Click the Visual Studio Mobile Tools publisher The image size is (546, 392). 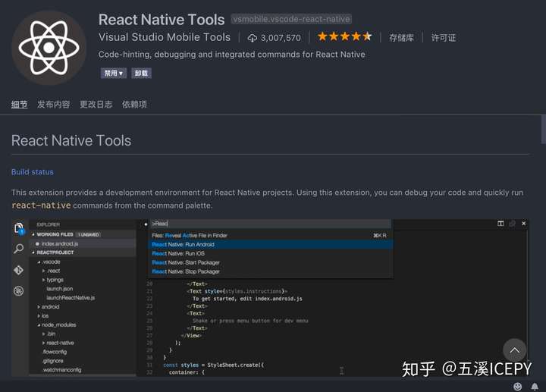click(x=165, y=37)
